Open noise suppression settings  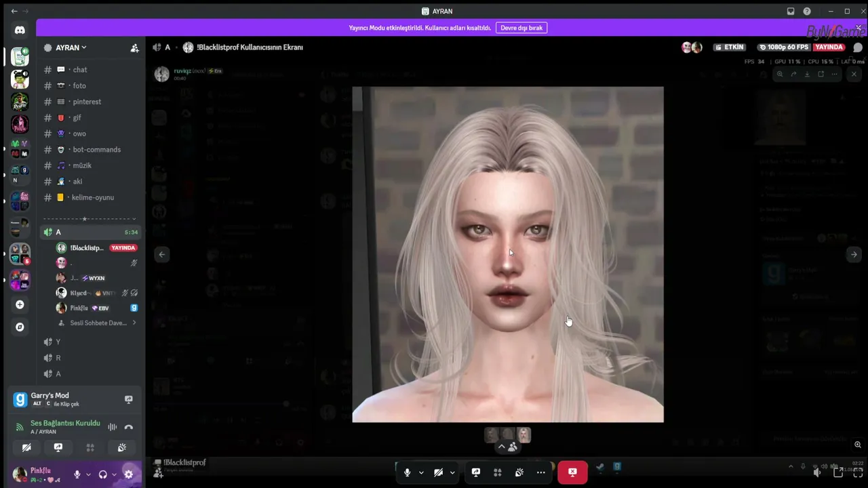pos(112,427)
